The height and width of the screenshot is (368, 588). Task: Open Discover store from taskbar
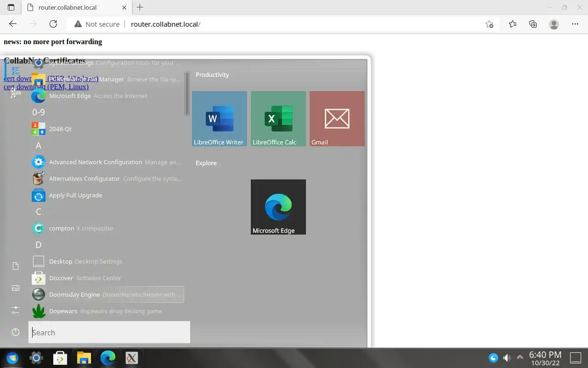[60, 358]
